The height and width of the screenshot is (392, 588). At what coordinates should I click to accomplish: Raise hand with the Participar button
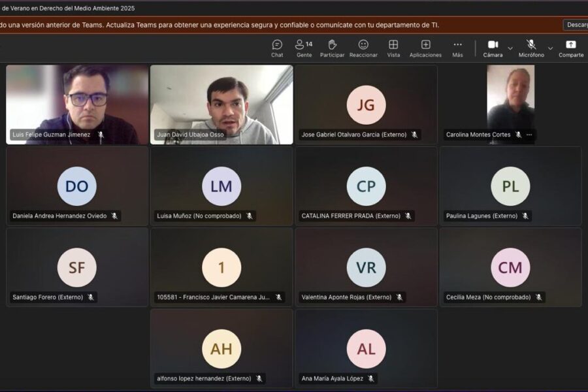[x=332, y=48]
